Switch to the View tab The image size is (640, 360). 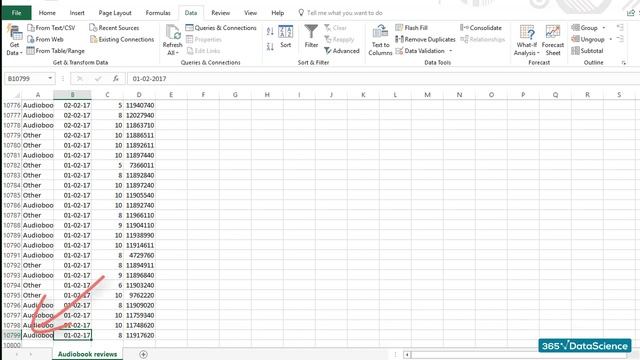[x=250, y=13]
